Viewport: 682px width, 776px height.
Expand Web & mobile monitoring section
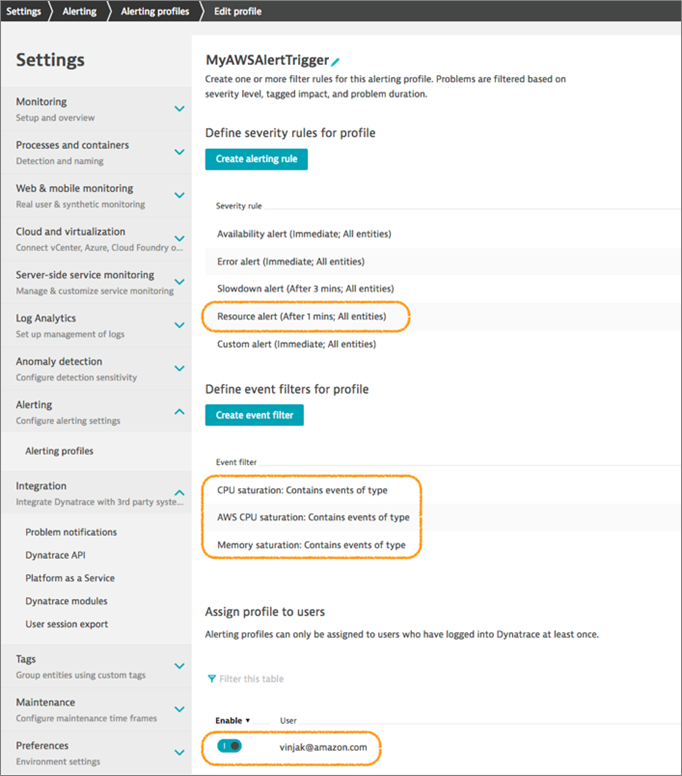[x=180, y=195]
